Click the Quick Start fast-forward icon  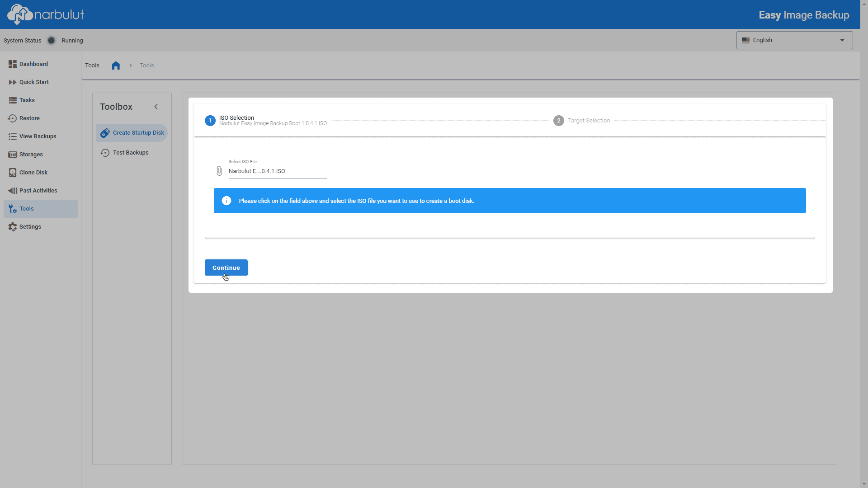click(x=13, y=82)
